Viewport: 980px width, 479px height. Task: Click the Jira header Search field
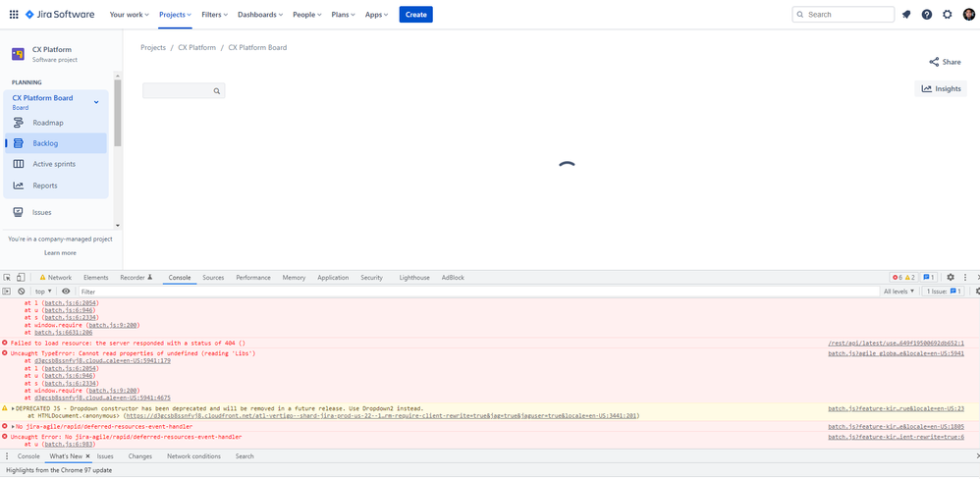844,15
